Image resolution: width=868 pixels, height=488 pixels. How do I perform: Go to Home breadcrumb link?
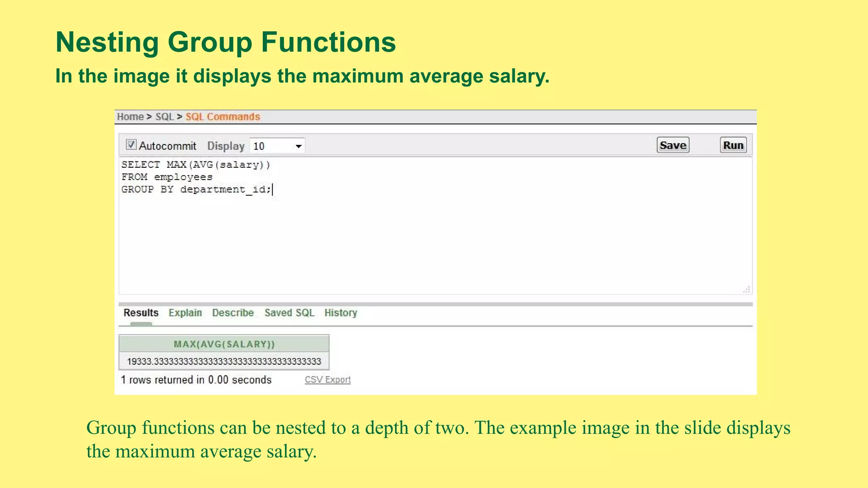[130, 117]
